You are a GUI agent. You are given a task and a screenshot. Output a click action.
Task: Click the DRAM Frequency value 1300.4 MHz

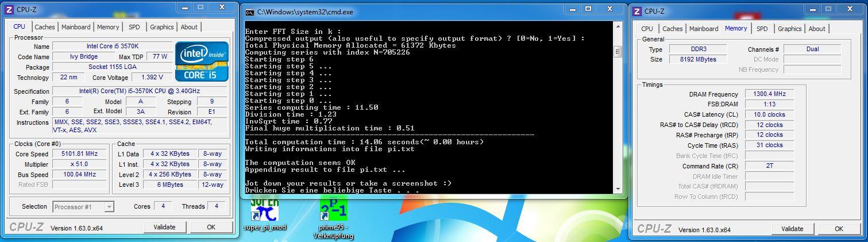769,94
